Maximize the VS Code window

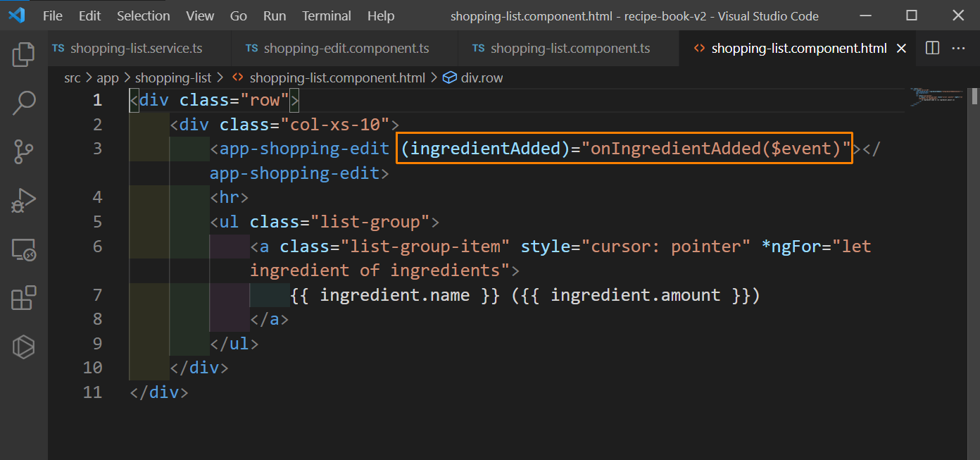pos(912,15)
